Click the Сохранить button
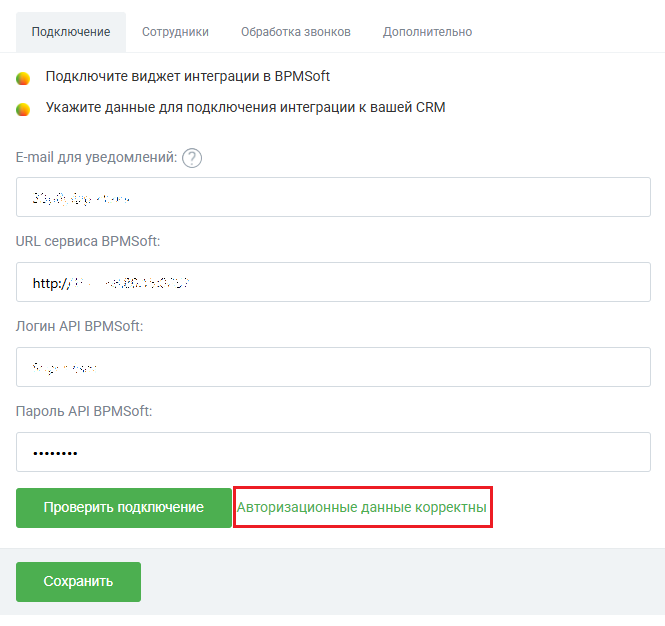This screenshot has width=665, height=626. (78, 581)
